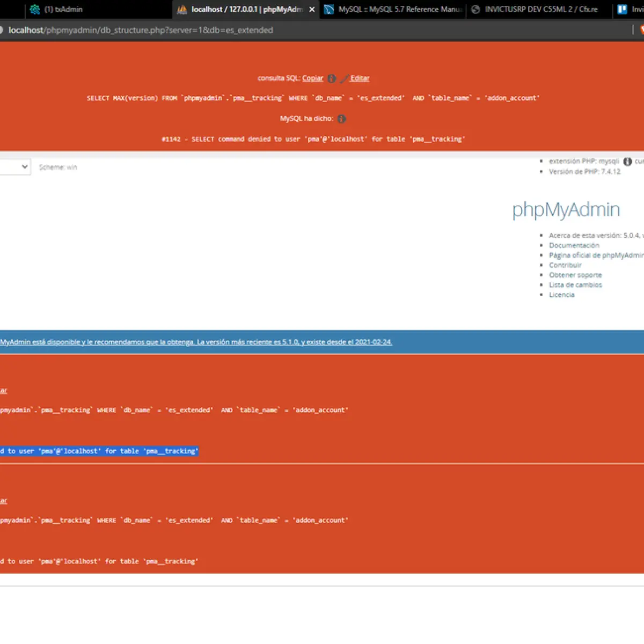The height and width of the screenshot is (644, 644).
Task: Click query text in the third error box
Action: (x=174, y=521)
